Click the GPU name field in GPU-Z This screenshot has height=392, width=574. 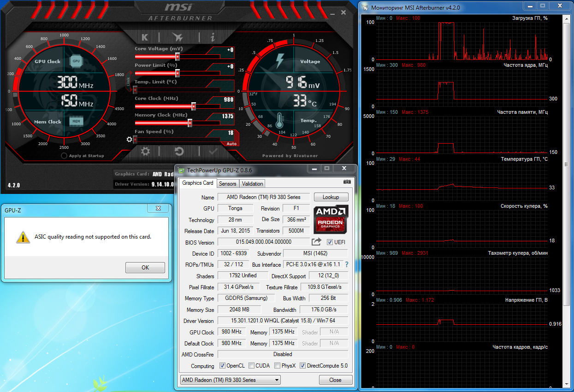tap(263, 197)
